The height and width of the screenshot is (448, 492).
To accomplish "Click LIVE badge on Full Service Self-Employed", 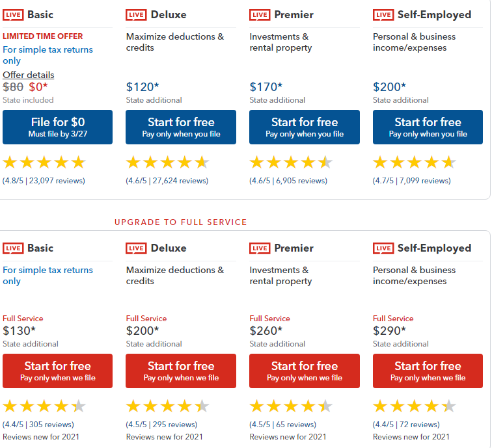I will tap(383, 248).
